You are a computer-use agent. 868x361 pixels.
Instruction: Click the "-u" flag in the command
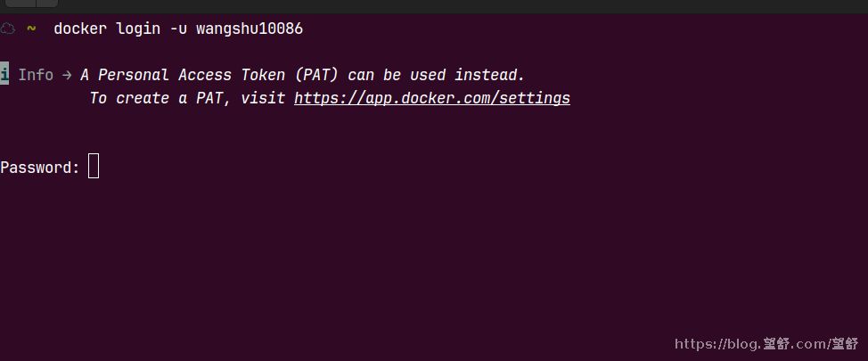(x=178, y=29)
